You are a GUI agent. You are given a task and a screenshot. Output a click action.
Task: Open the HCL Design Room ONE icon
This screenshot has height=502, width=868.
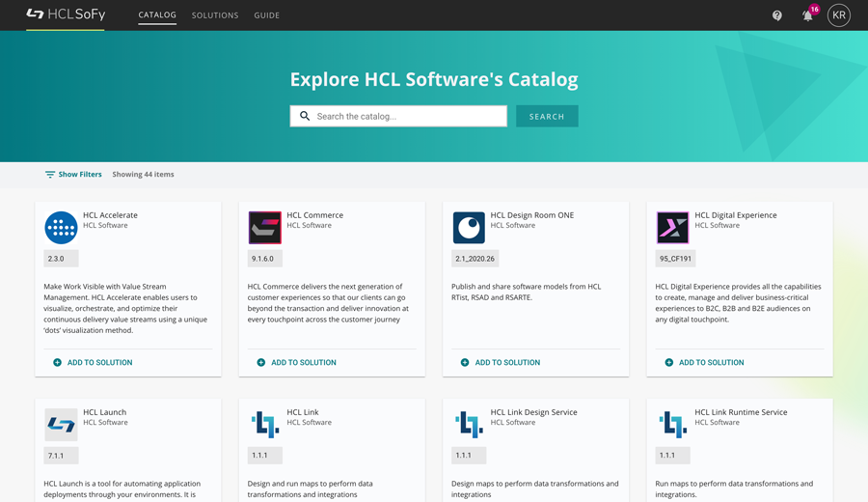click(469, 228)
